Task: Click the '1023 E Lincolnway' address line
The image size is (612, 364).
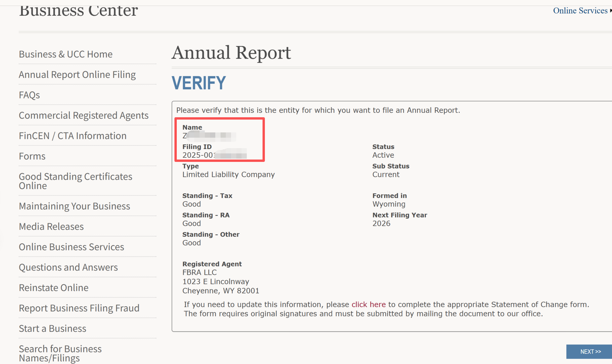Action: (x=216, y=281)
